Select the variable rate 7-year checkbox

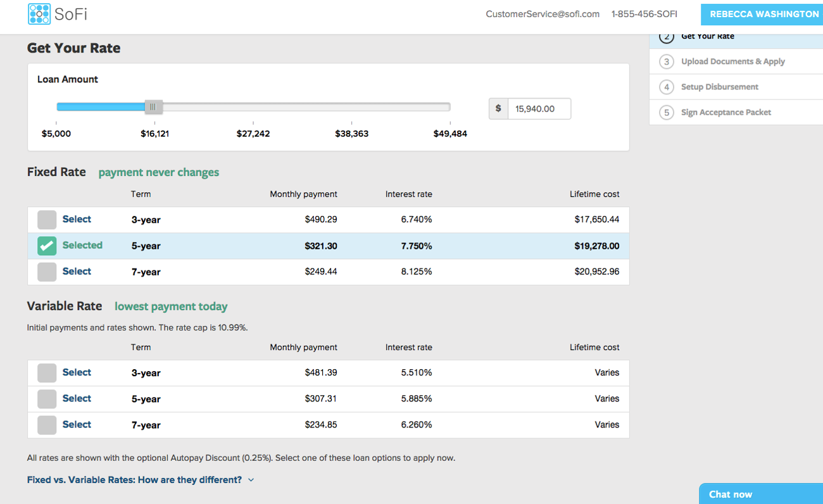[47, 425]
